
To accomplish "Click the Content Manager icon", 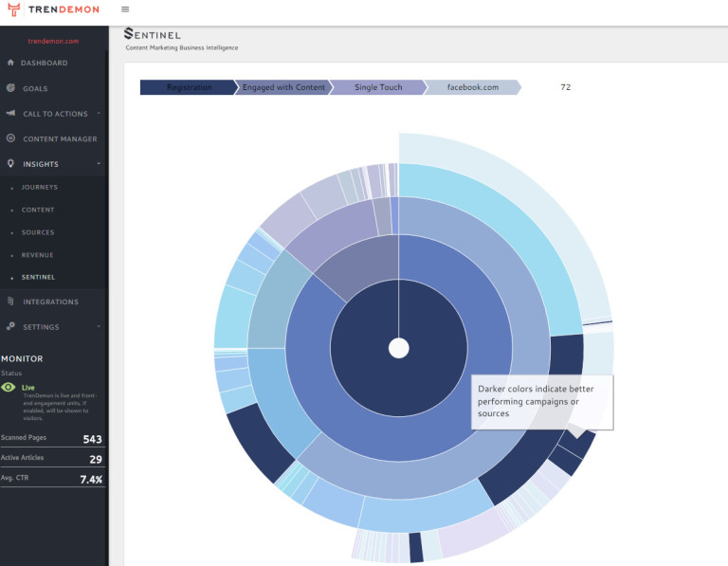I will 10,138.
